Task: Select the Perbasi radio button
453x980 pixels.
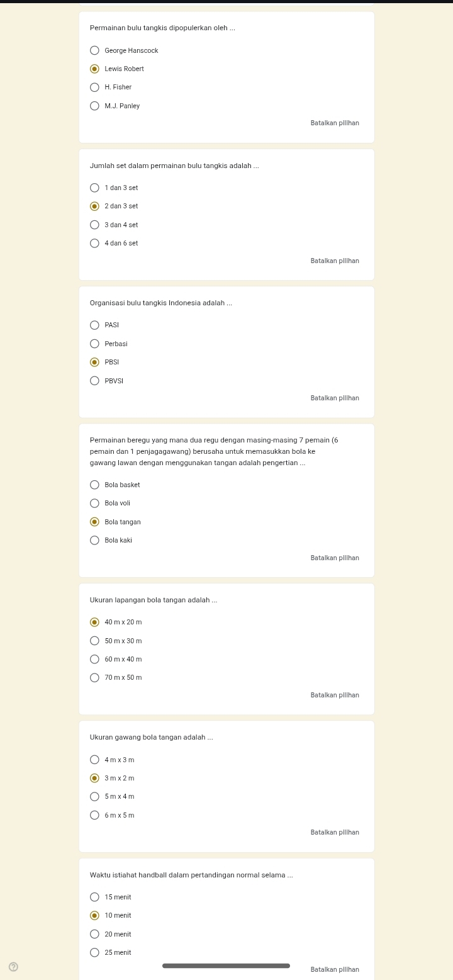Action: (94, 344)
